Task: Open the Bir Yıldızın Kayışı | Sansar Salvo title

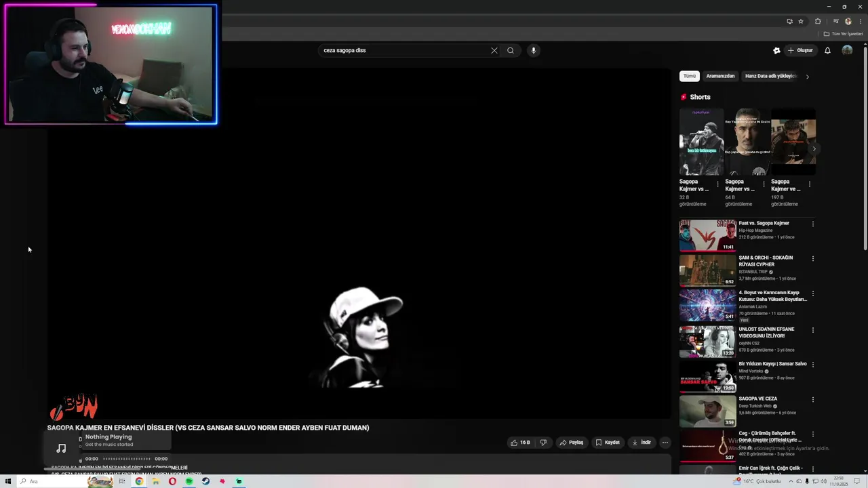Action: 772,364
